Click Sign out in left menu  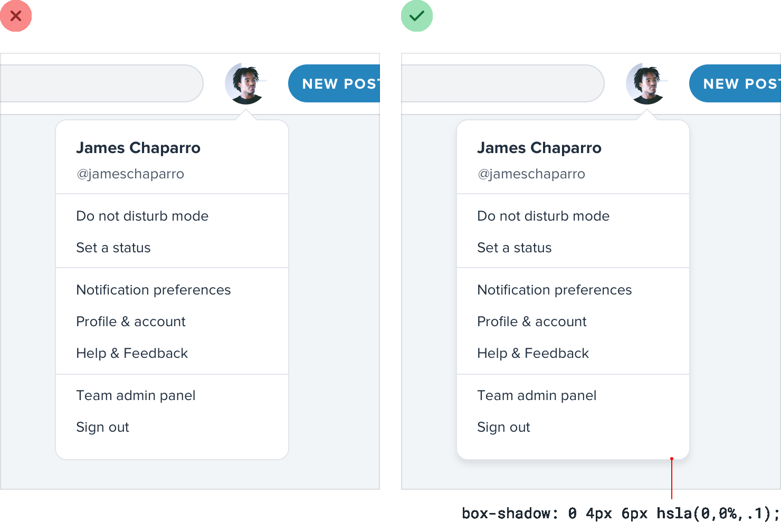coord(102,427)
